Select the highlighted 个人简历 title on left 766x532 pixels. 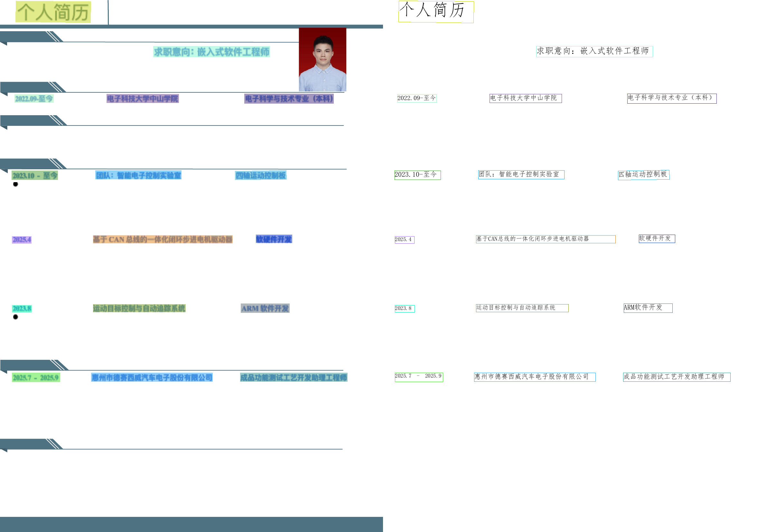(53, 12)
